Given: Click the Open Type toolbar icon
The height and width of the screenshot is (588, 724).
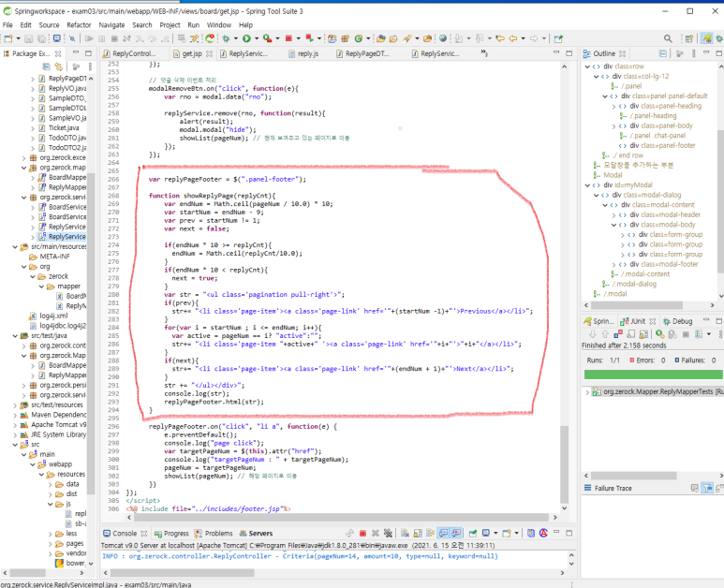Looking at the screenshot, I should [x=380, y=38].
